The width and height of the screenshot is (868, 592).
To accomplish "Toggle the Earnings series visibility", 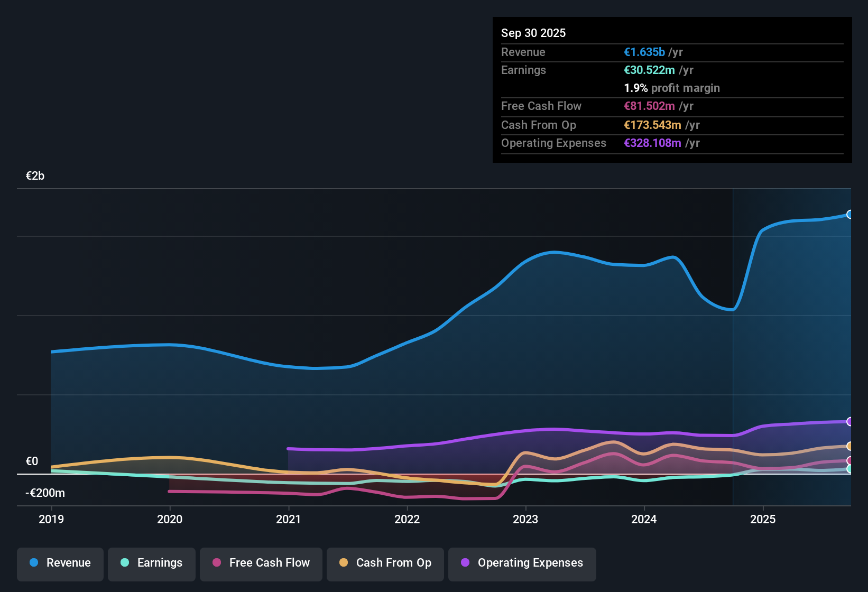I will point(152,563).
